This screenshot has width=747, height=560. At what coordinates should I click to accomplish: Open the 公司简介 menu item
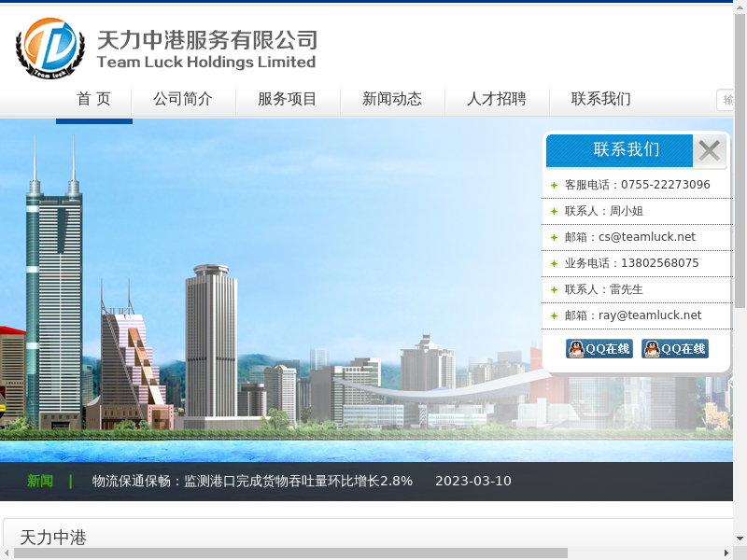[183, 99]
